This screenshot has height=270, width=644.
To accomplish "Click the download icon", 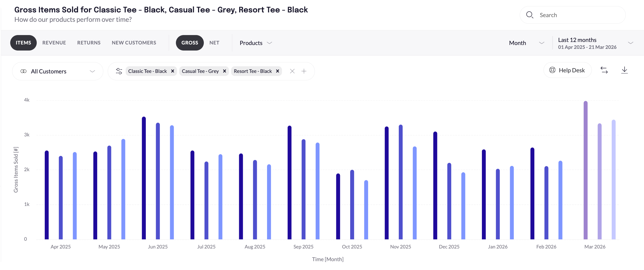I will 624,70.
